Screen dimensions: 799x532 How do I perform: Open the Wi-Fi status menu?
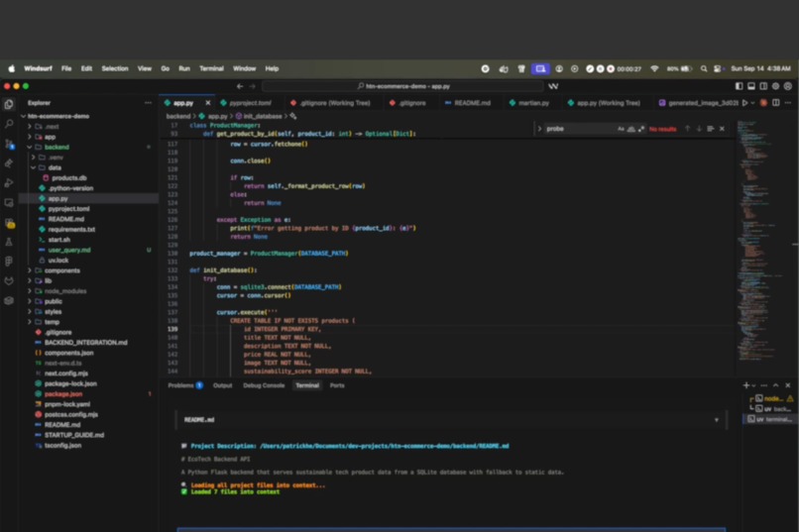654,68
